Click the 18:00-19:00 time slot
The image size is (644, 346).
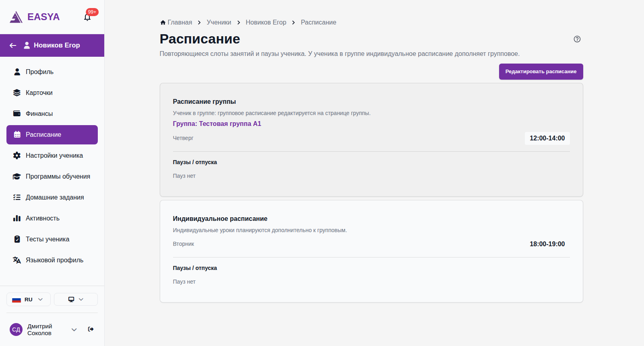pyautogui.click(x=547, y=244)
